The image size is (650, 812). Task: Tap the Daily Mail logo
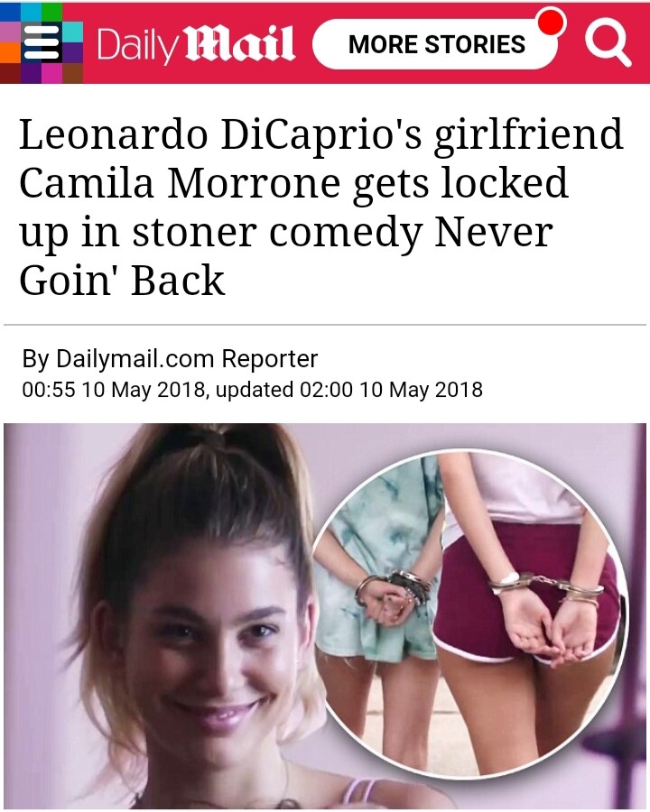[196, 44]
